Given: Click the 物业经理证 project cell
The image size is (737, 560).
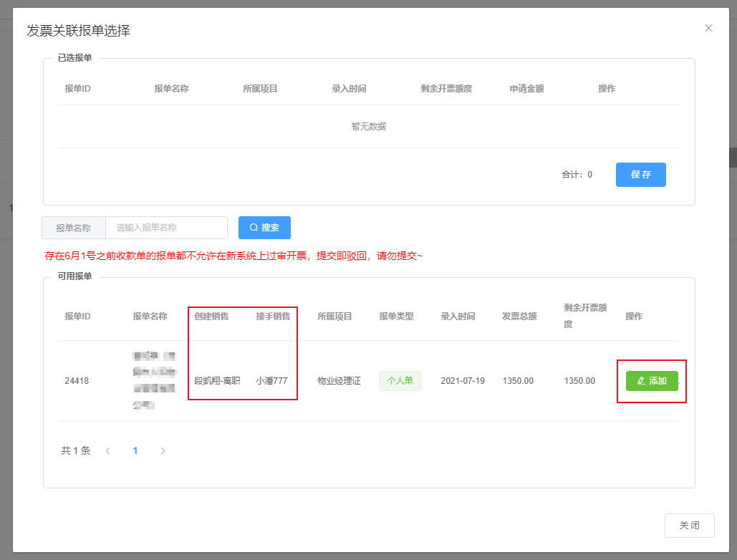Looking at the screenshot, I should (339, 381).
